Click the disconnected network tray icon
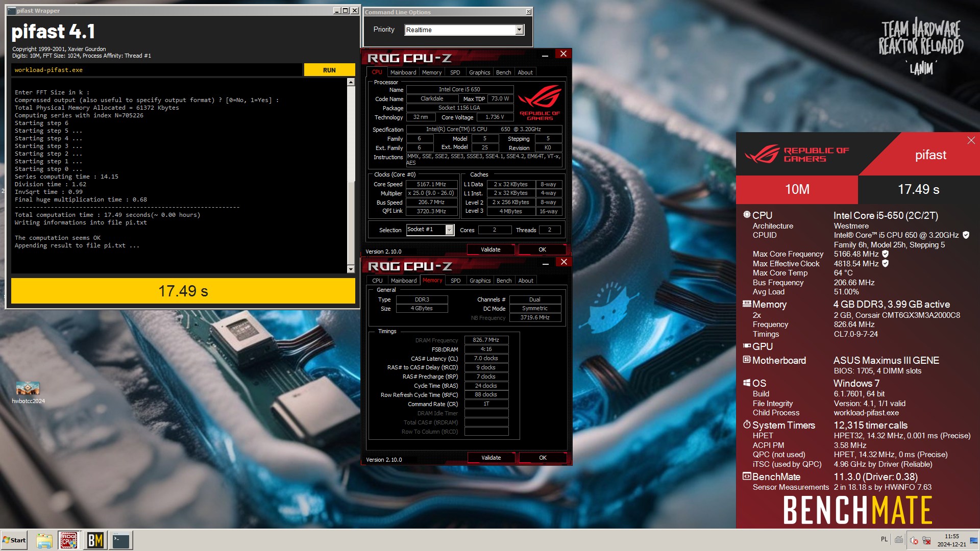Screen dimensions: 980x551 coord(926,540)
